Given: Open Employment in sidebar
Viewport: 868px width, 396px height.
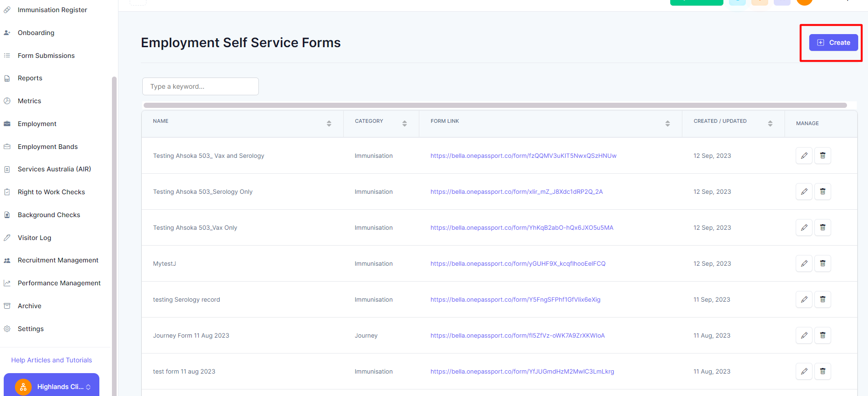Looking at the screenshot, I should (x=37, y=124).
